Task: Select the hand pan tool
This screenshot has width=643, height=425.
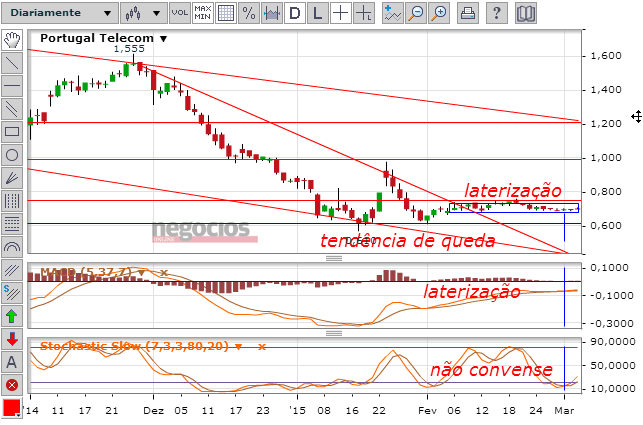Action: 12,40
